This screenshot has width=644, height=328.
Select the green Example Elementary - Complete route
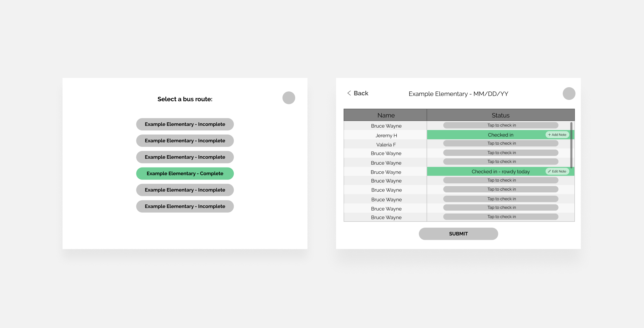185,173
